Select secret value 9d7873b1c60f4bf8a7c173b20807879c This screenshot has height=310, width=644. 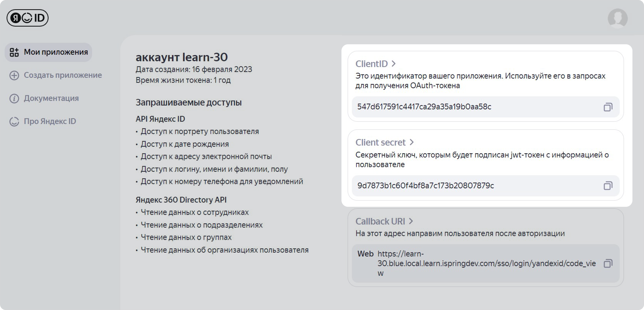(x=425, y=185)
